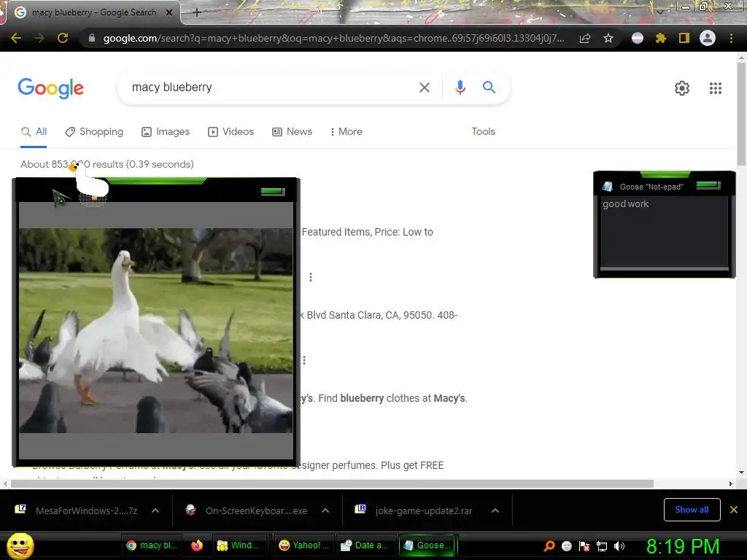
Task: Switch to the Date a... taskbar window
Action: point(365,545)
